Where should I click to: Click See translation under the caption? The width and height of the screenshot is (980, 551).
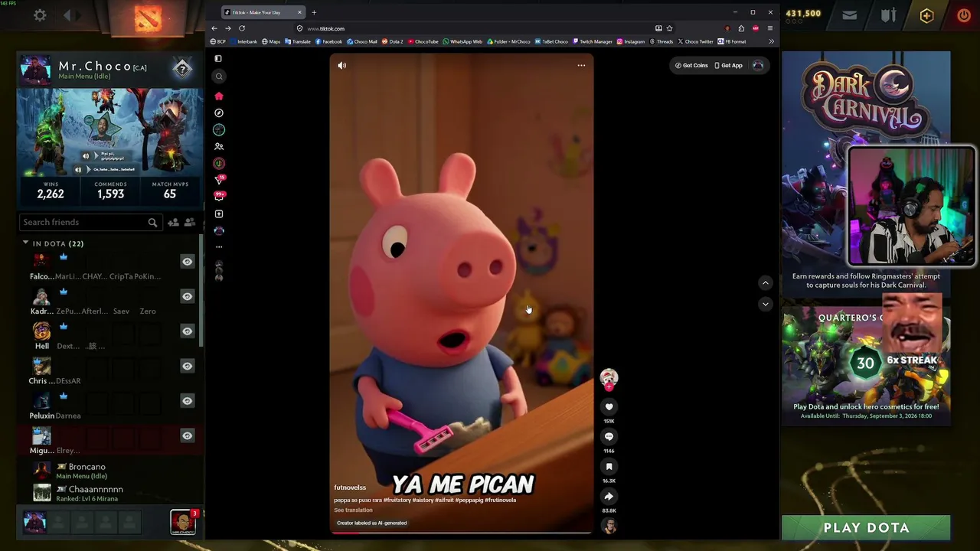[353, 510]
